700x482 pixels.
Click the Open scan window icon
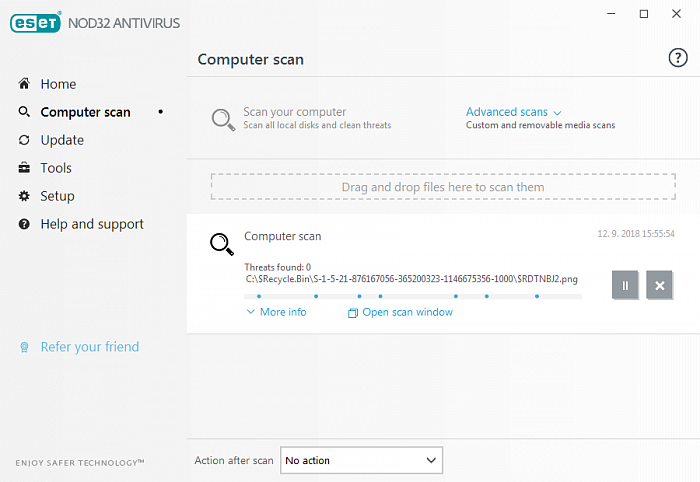[353, 313]
